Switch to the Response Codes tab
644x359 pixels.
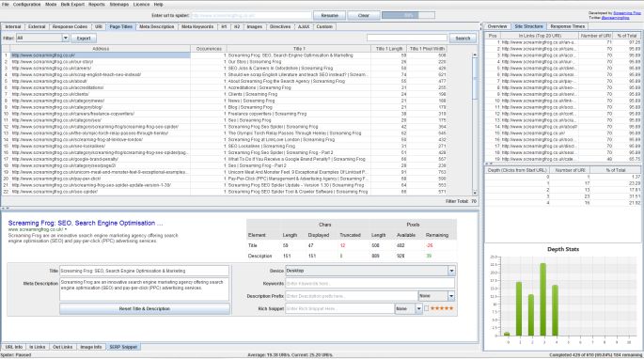pos(70,26)
